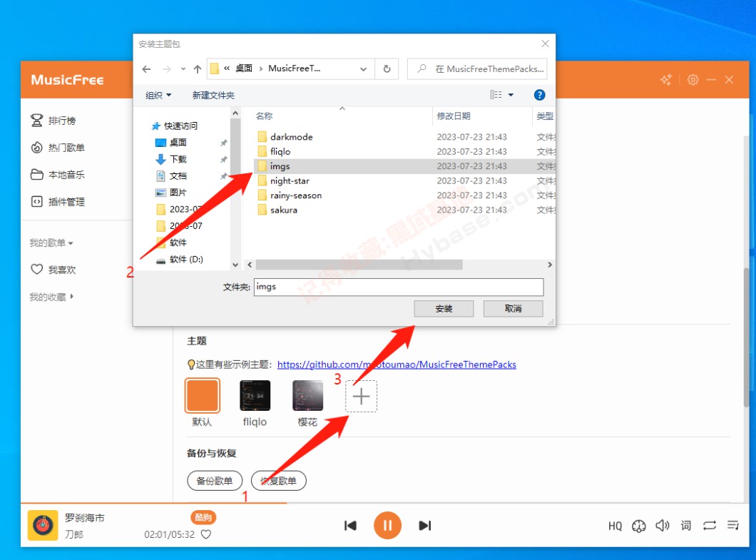This screenshot has width=756, height=560.
Task: Select 桌面 in the navigation tree
Action: coord(172,142)
